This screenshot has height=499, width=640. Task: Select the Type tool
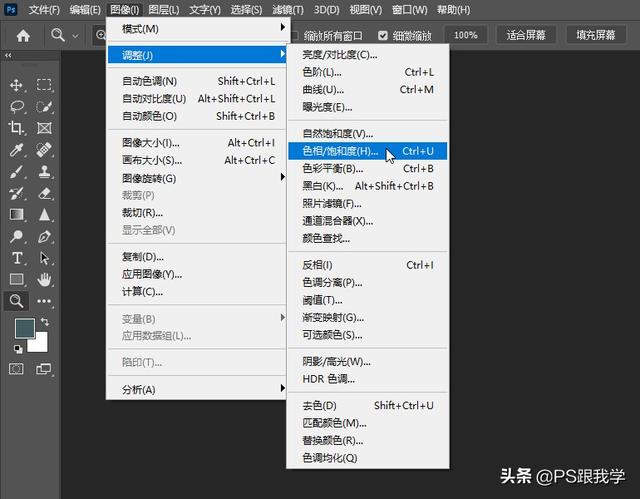click(x=17, y=258)
